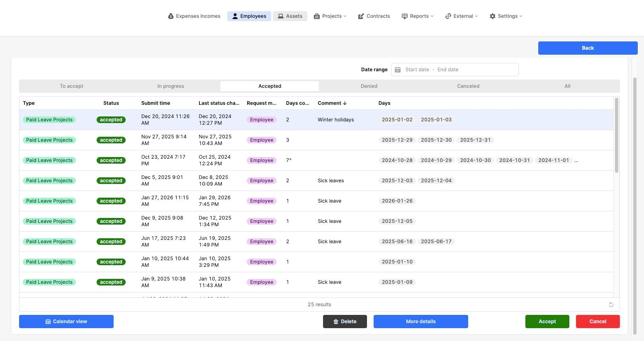The height and width of the screenshot is (341, 644).
Task: Open Expenses Incomes via its coin icon
Action: pyautogui.click(x=170, y=16)
